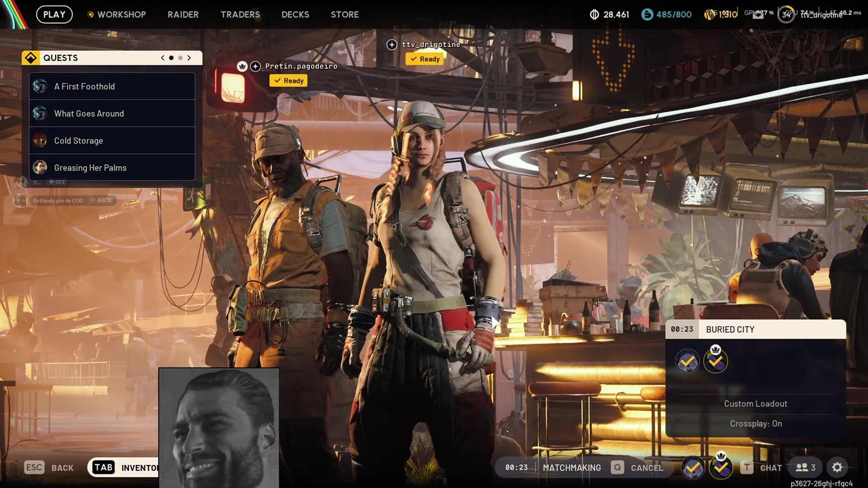Image resolution: width=868 pixels, height=488 pixels.
Task: Click Ready badge under Pretin.pagodeiro
Action: pyautogui.click(x=288, y=81)
